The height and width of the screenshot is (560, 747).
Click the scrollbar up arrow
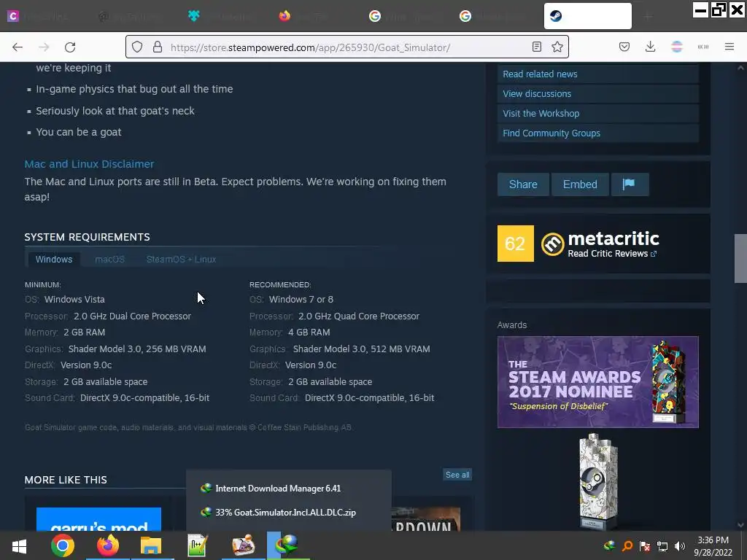(740, 68)
